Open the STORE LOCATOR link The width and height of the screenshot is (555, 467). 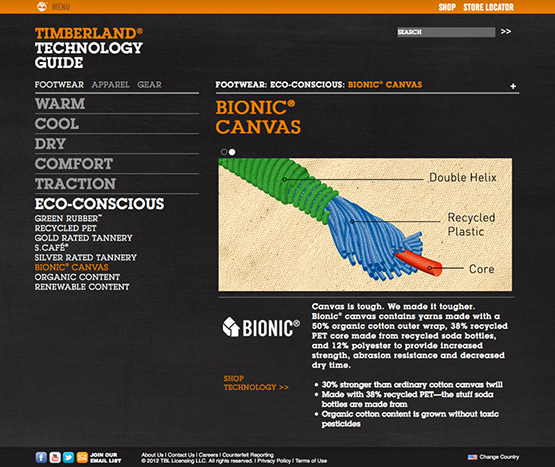click(488, 7)
